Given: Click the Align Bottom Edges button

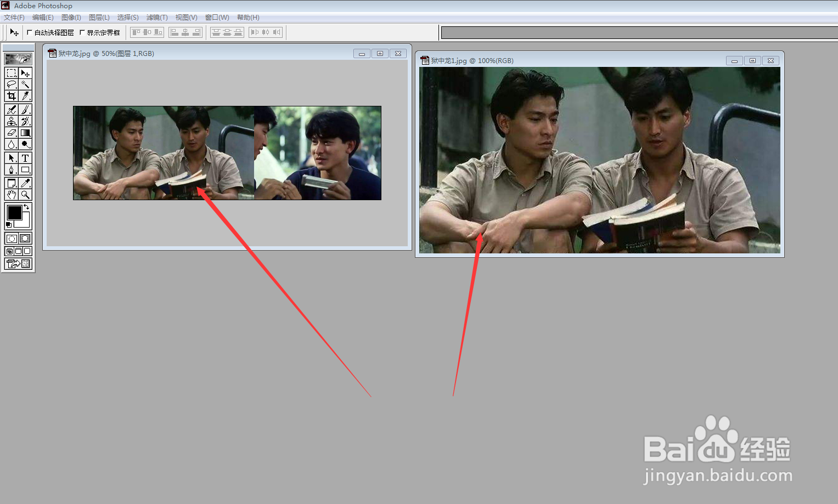Looking at the screenshot, I should pos(158,32).
